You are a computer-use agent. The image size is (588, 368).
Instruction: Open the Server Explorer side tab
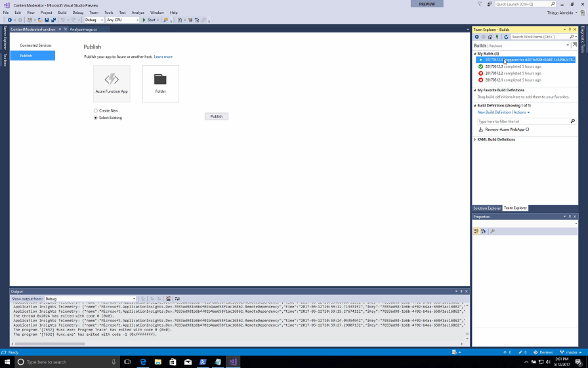[x=5, y=38]
